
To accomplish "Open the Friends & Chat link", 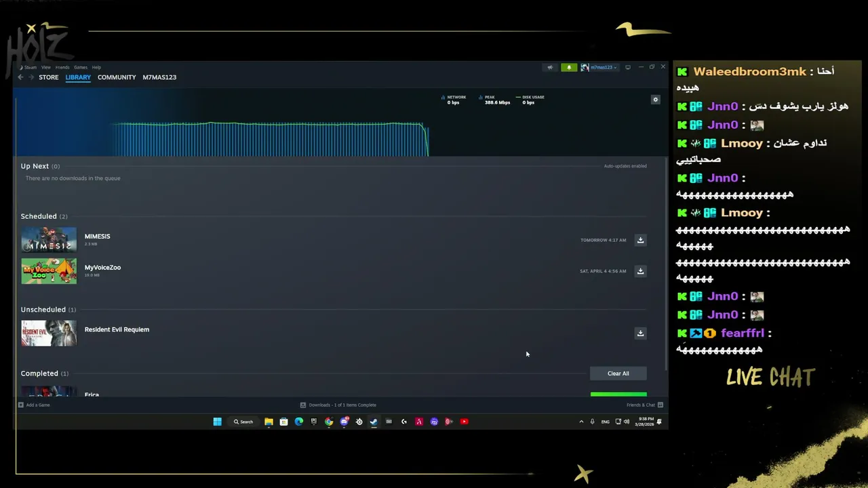I will 641,405.
